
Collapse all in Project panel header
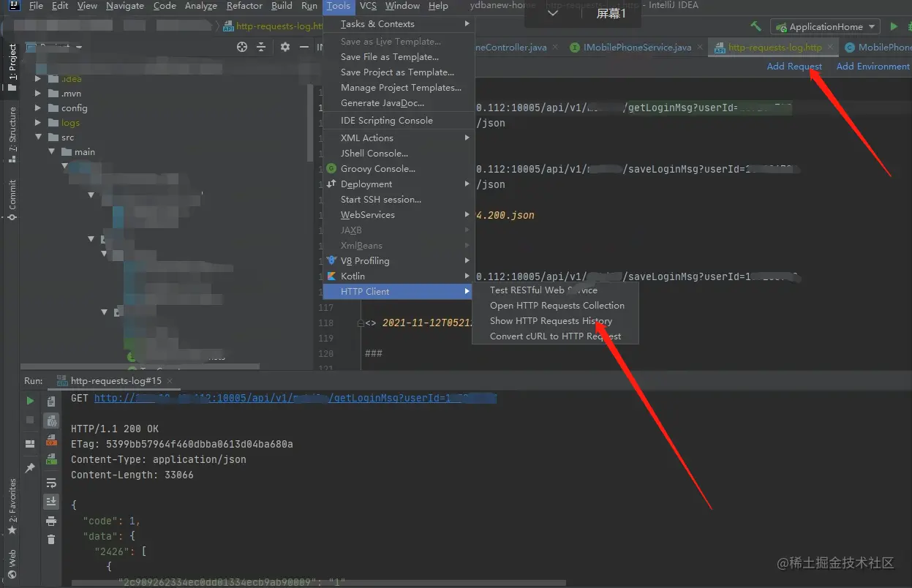point(261,47)
